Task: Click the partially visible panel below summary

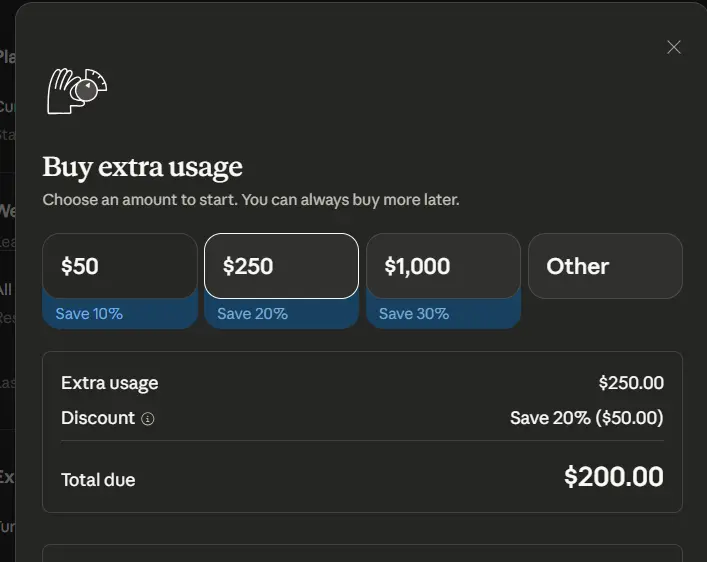Action: pos(362,553)
